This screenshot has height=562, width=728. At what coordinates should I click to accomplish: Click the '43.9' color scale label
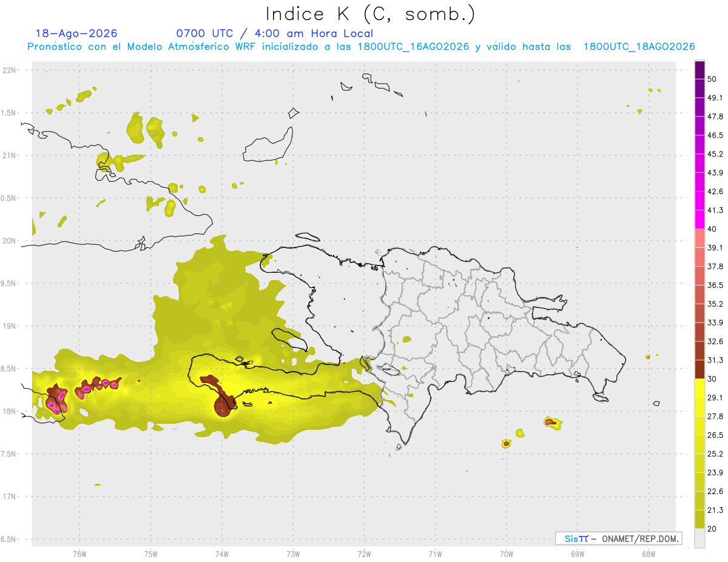click(x=715, y=173)
